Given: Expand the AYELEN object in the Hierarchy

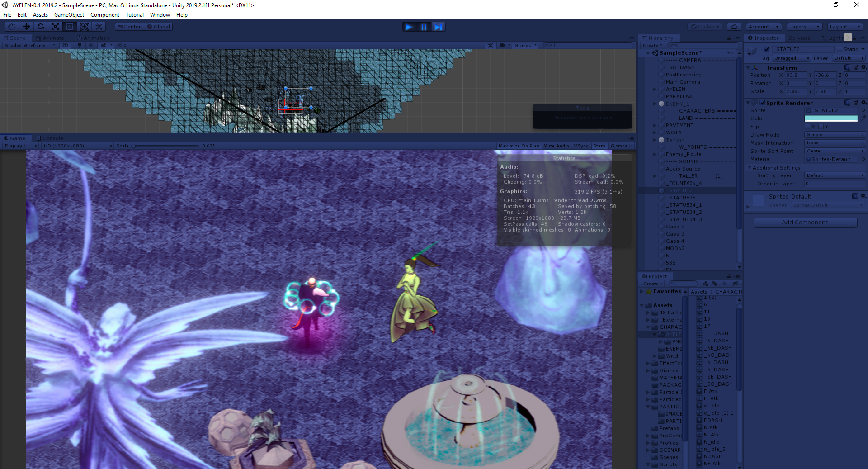Looking at the screenshot, I should coord(655,89).
